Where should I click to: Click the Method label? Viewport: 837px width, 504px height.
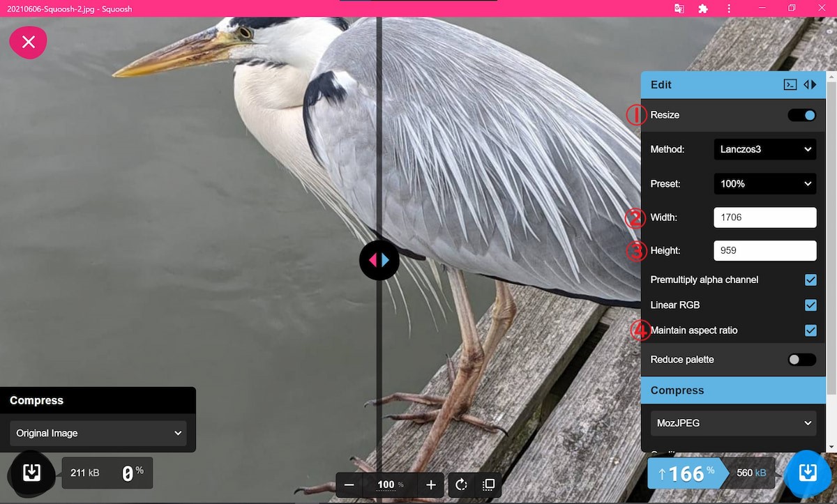click(x=668, y=149)
